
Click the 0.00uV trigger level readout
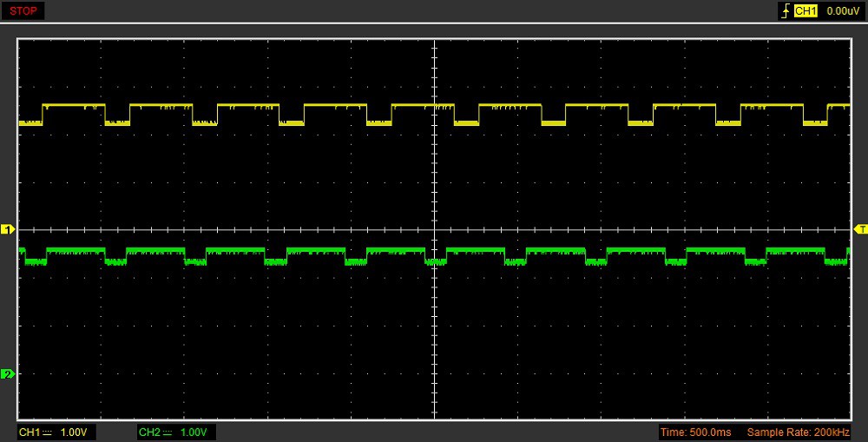[842, 11]
